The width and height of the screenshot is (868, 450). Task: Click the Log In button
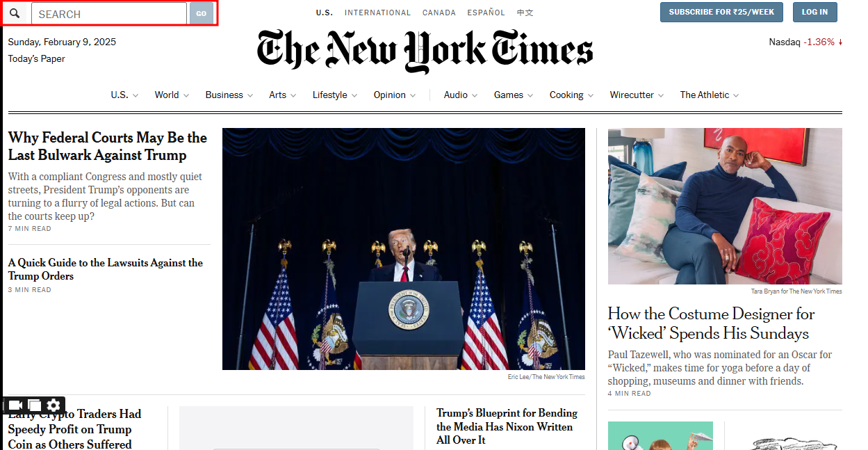coord(814,12)
